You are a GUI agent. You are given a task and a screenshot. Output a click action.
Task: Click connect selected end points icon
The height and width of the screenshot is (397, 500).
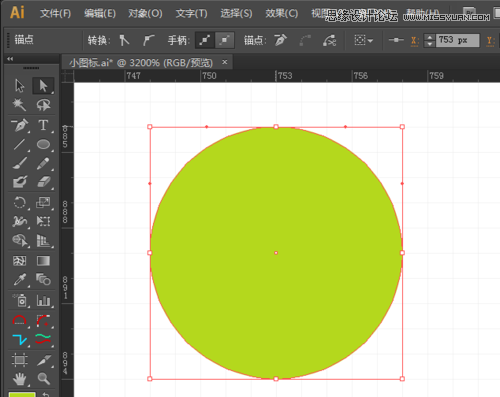pos(305,40)
